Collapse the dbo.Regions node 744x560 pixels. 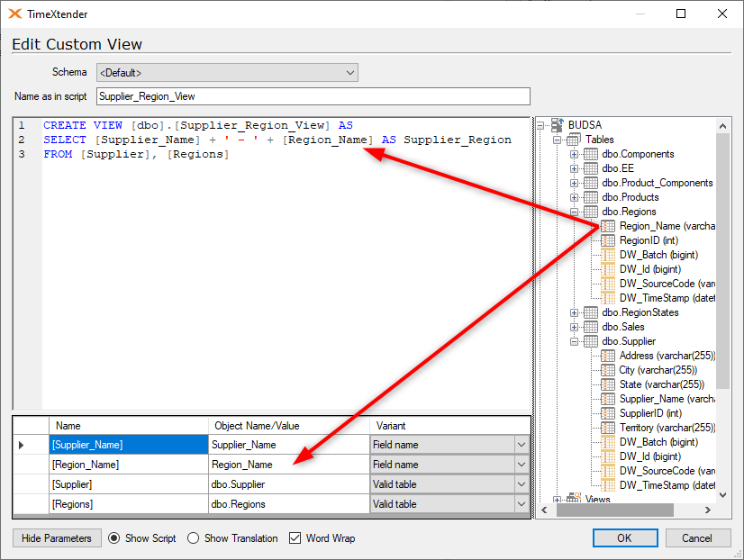coord(574,212)
